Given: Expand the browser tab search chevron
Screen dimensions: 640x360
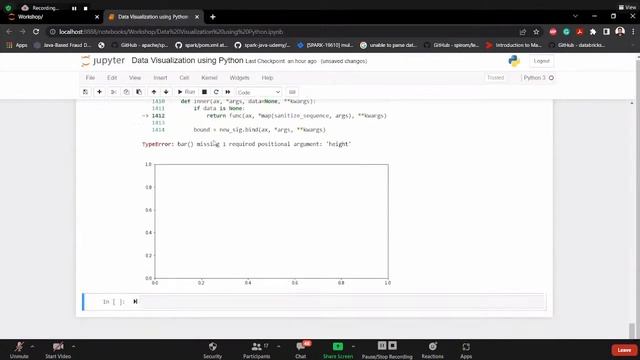Looking at the screenshot, I should click(575, 16).
